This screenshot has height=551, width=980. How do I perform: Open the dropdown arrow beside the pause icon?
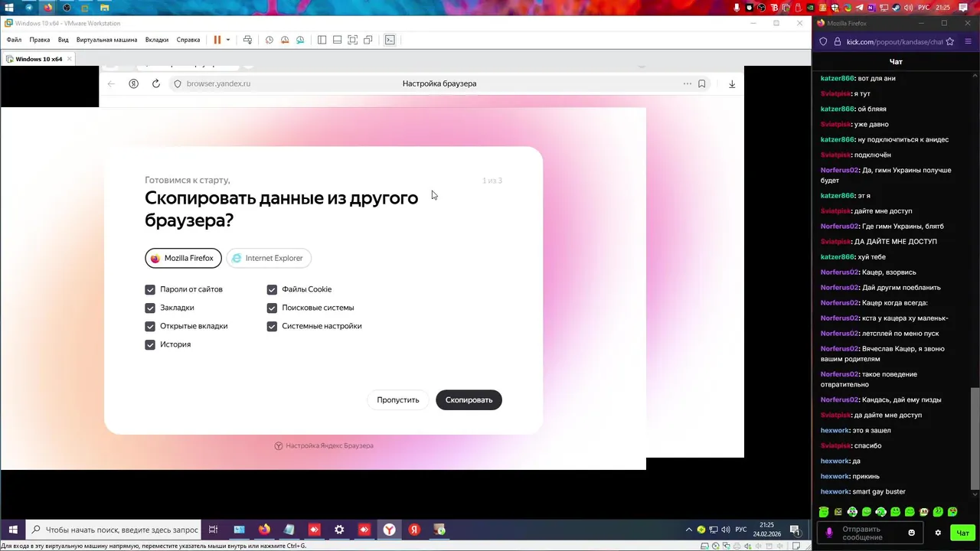(228, 40)
